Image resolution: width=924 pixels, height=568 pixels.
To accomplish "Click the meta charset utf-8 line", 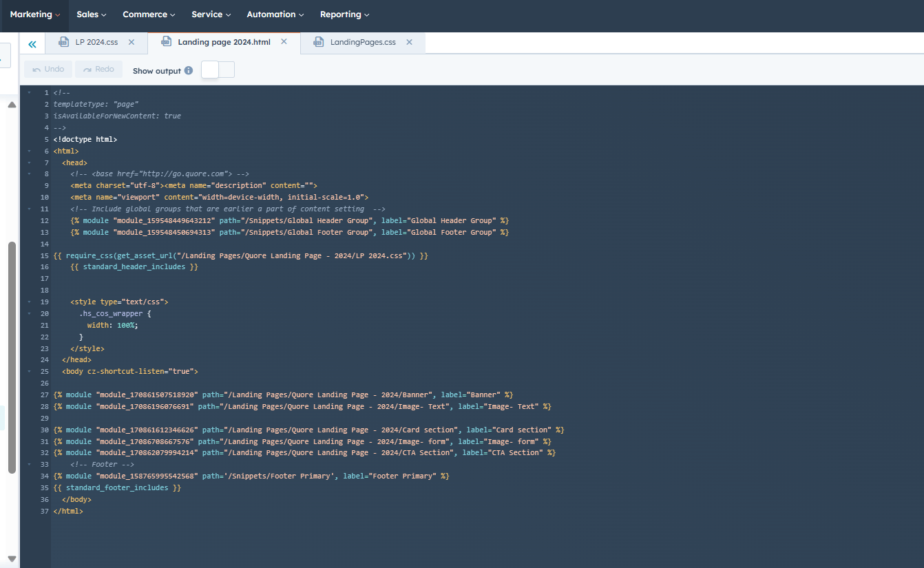I will coord(193,185).
